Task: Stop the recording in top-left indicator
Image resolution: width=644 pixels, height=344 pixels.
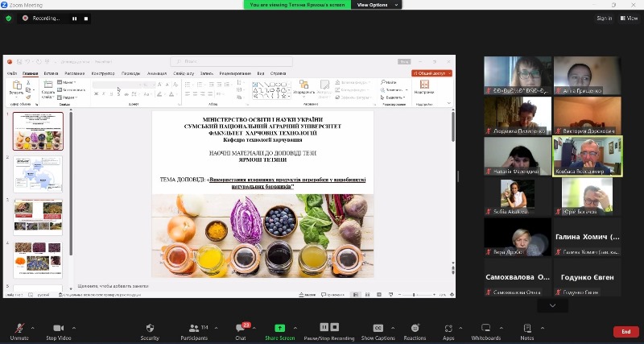Action: (85, 18)
